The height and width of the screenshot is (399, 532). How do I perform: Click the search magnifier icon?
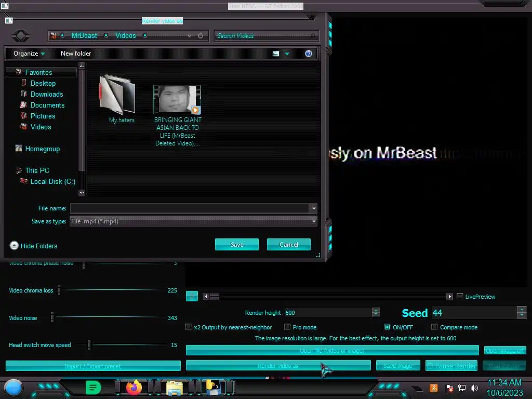(313, 36)
